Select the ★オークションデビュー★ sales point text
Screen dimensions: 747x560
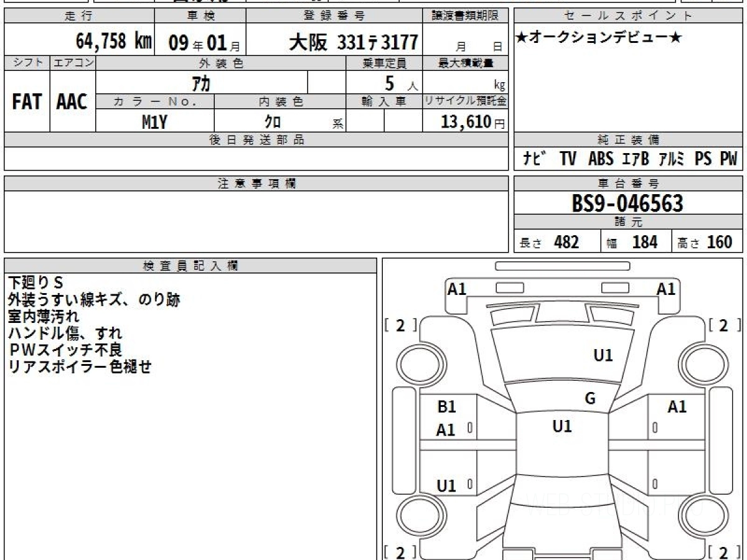click(599, 38)
